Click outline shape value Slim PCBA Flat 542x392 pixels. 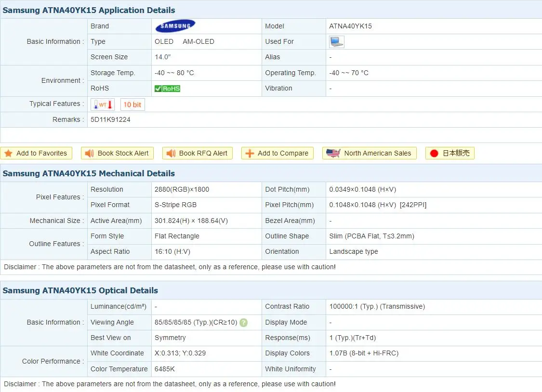point(371,236)
